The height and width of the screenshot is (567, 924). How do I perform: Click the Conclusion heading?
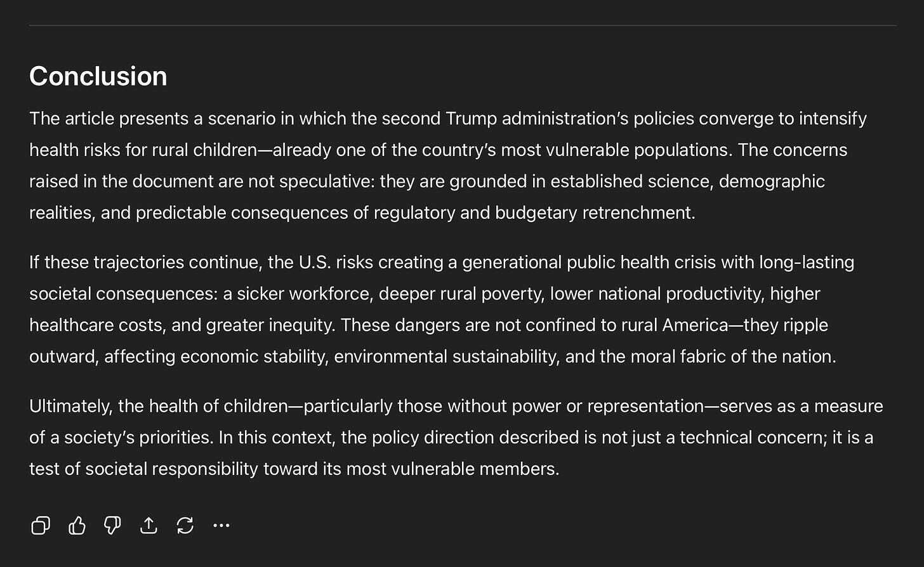pyautogui.click(x=98, y=76)
